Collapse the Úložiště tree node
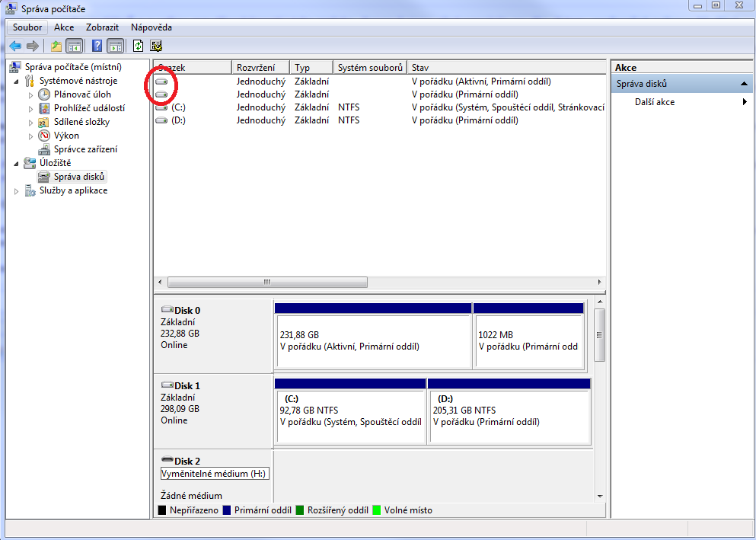Viewport: 756px width, 540px height. tap(16, 164)
